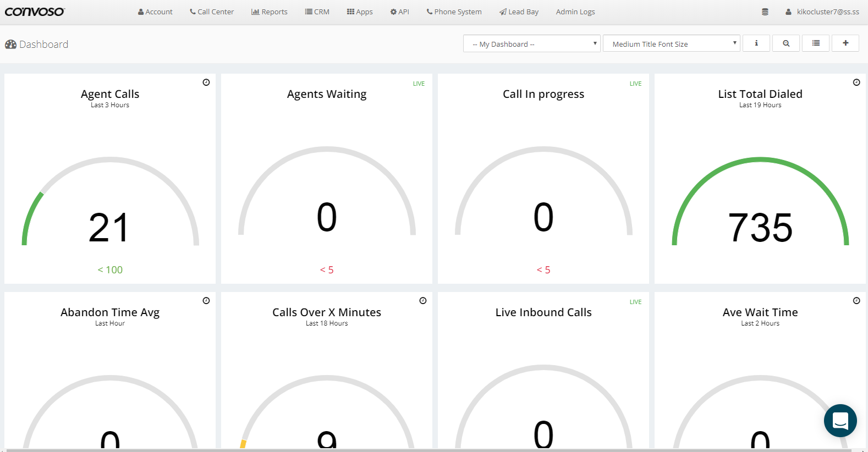Image resolution: width=868 pixels, height=452 pixels.
Task: Open the Account menu
Action: click(x=155, y=12)
